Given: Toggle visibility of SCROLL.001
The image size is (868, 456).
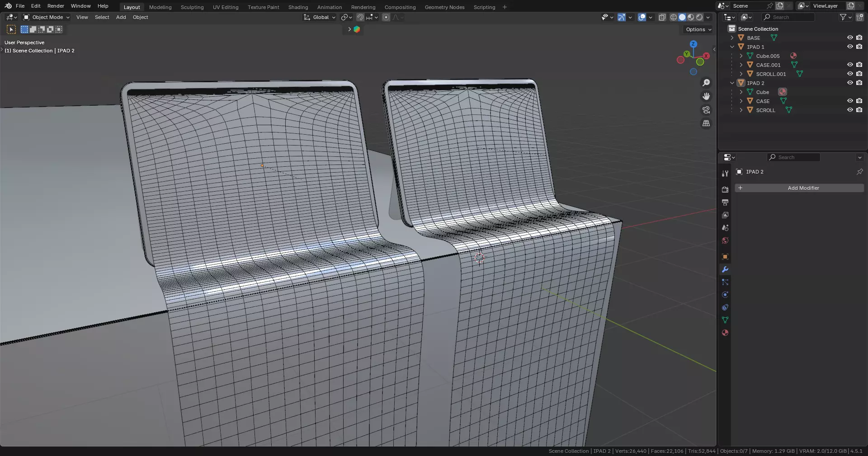Looking at the screenshot, I should pyautogui.click(x=850, y=74).
